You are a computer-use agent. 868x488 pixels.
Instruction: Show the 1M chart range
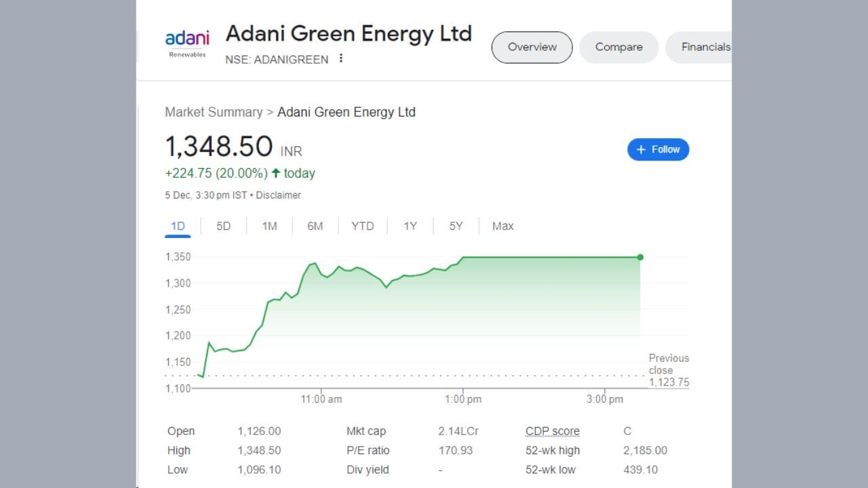269,226
